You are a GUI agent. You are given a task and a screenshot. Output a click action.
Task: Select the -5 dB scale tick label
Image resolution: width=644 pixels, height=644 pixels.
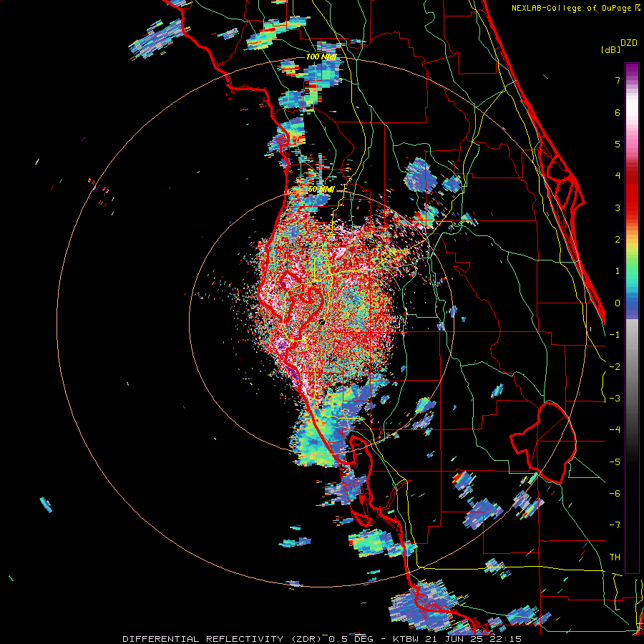click(615, 462)
